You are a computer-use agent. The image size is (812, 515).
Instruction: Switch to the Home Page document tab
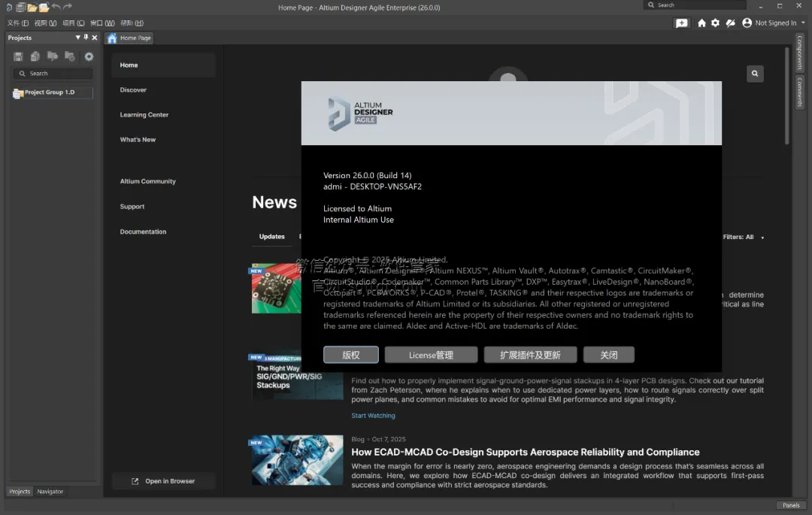coord(129,38)
